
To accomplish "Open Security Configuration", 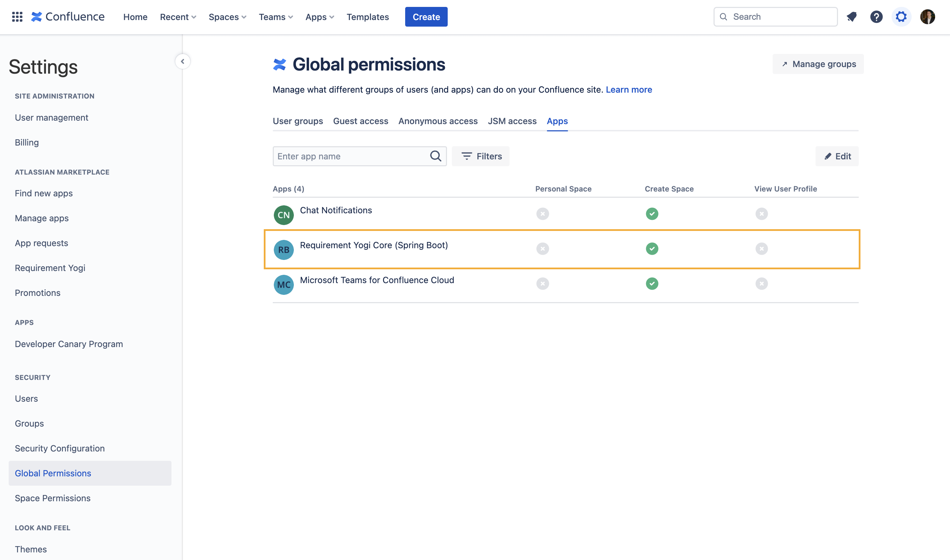I will coord(59,449).
